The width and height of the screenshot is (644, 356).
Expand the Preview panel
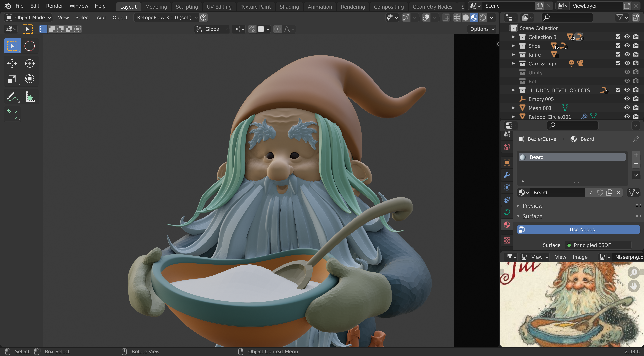pyautogui.click(x=532, y=206)
